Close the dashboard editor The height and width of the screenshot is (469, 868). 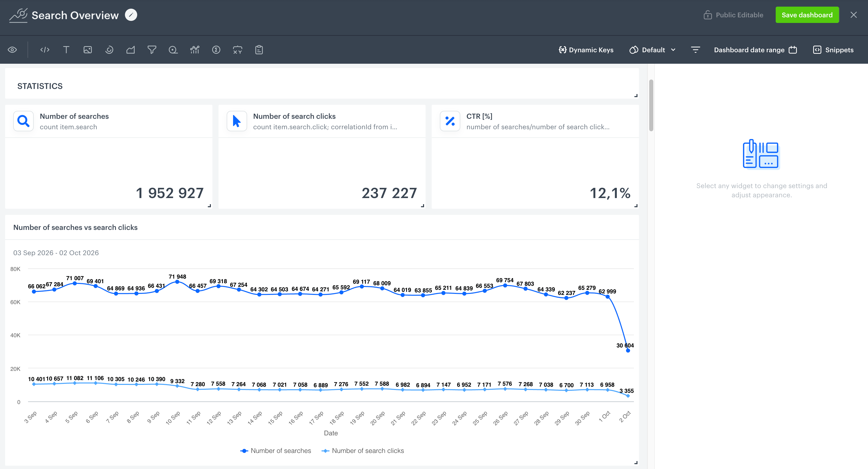click(x=853, y=15)
